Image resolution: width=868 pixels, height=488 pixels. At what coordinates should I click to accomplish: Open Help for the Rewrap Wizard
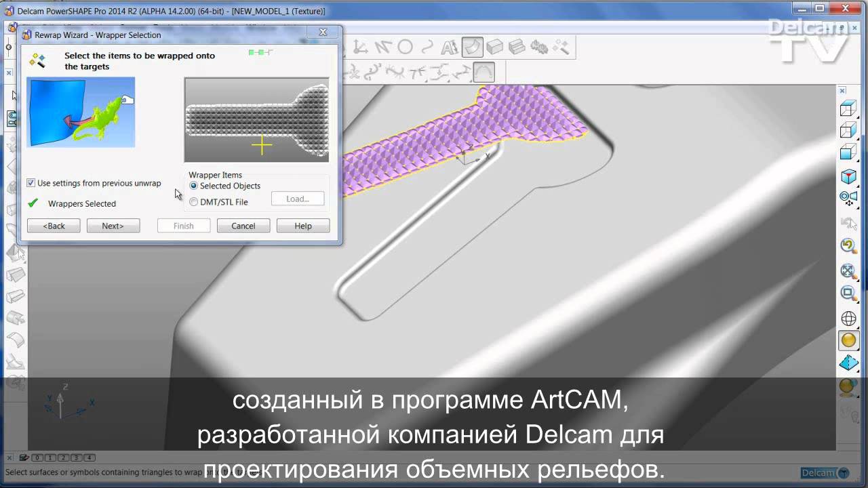pos(303,226)
